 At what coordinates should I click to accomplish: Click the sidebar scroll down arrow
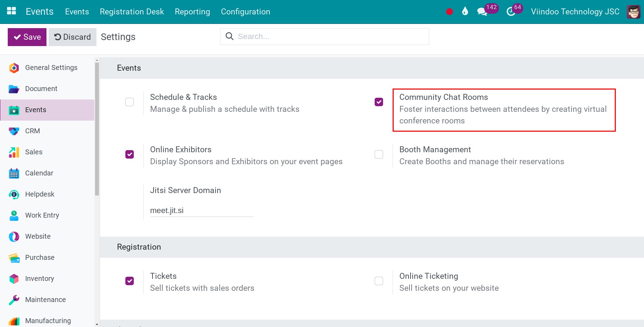tap(97, 324)
